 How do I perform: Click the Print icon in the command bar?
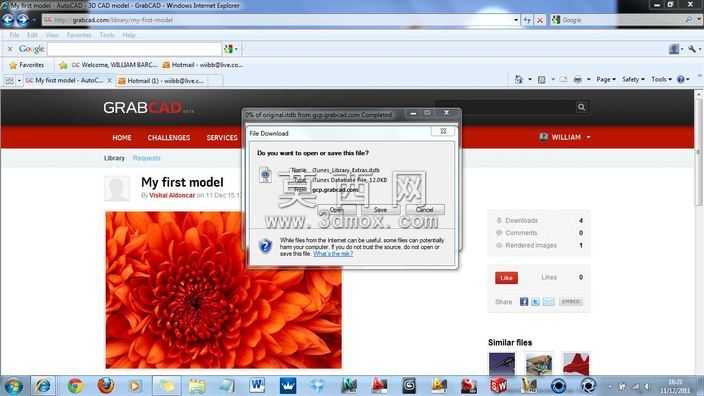tap(577, 79)
